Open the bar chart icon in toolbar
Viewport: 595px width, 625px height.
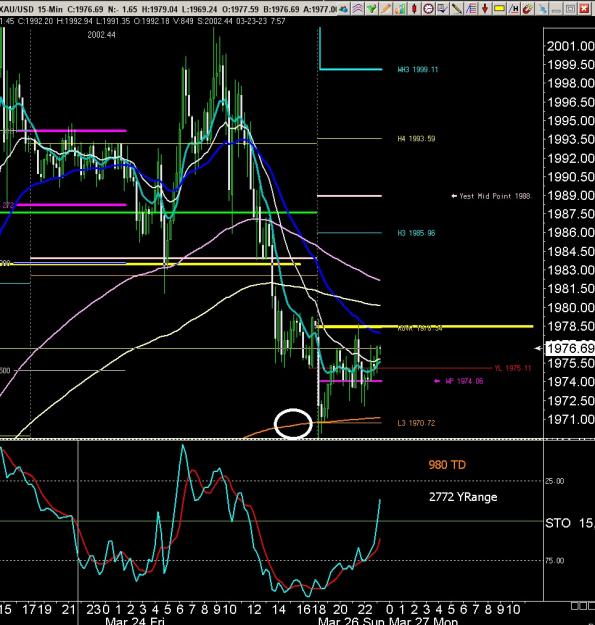400,8
